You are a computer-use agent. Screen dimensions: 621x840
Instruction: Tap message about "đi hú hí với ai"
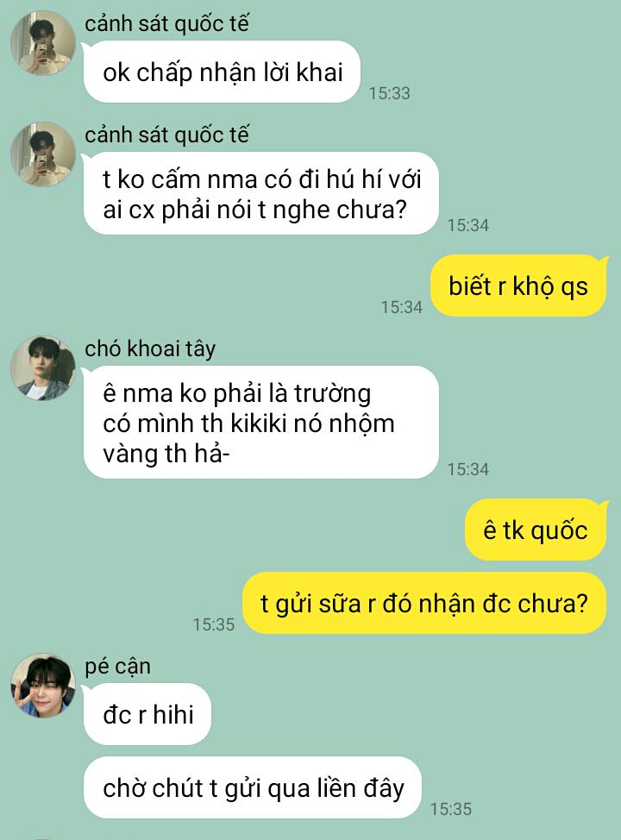[x=261, y=193]
